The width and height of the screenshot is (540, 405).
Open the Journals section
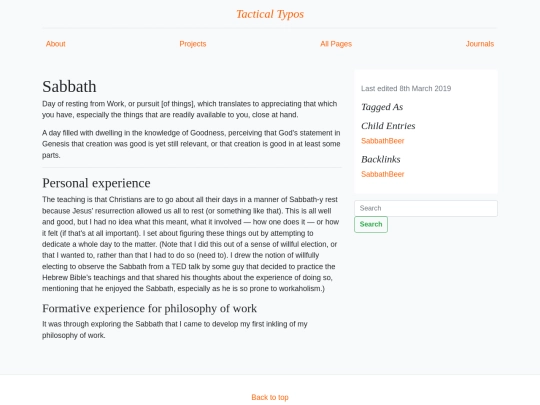point(480,44)
